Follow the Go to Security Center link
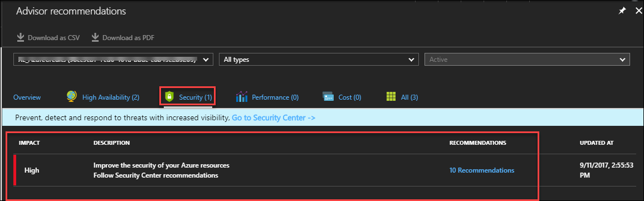644x201 pixels. coord(274,117)
